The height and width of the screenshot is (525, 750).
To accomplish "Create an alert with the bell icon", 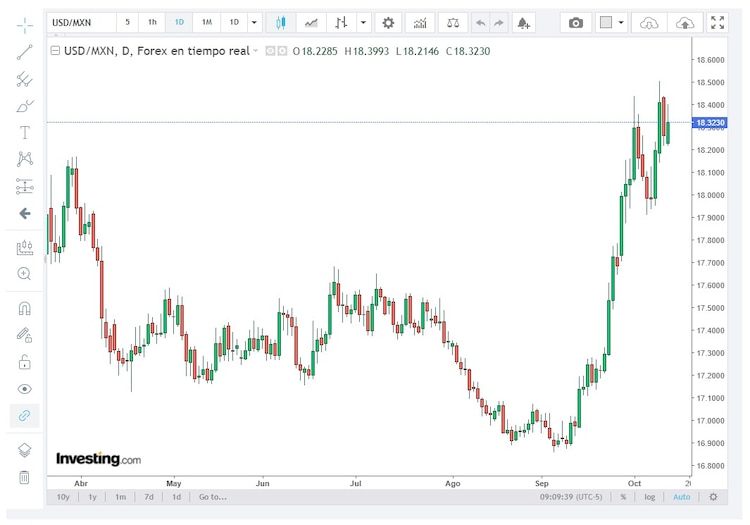I will [524, 22].
